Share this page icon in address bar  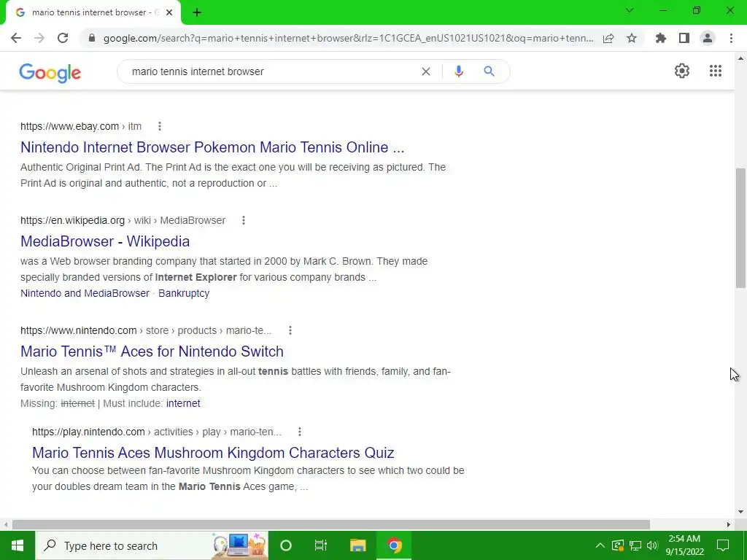pyautogui.click(x=608, y=38)
